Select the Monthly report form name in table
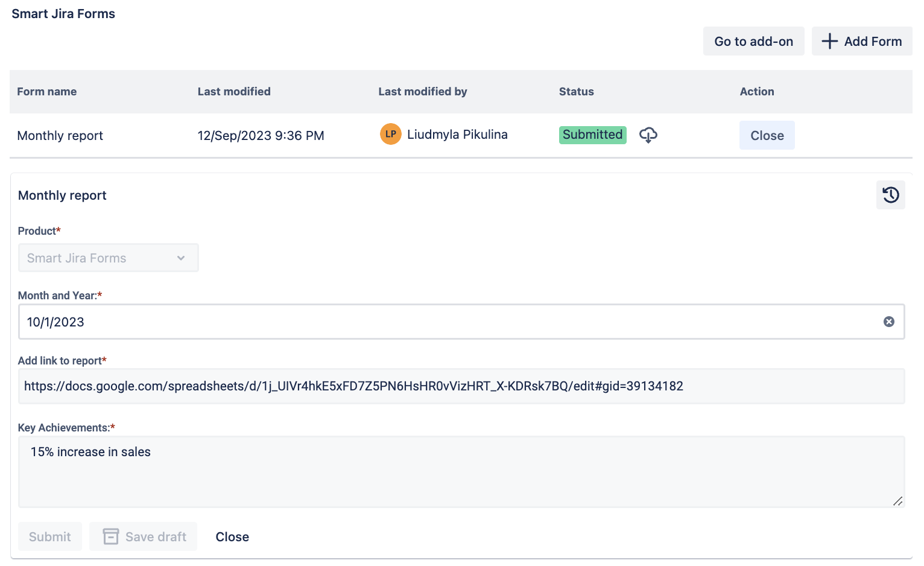 [x=60, y=136]
